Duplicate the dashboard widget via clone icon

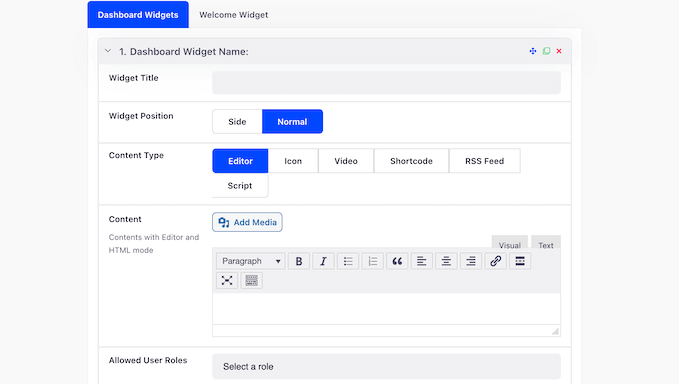point(546,51)
